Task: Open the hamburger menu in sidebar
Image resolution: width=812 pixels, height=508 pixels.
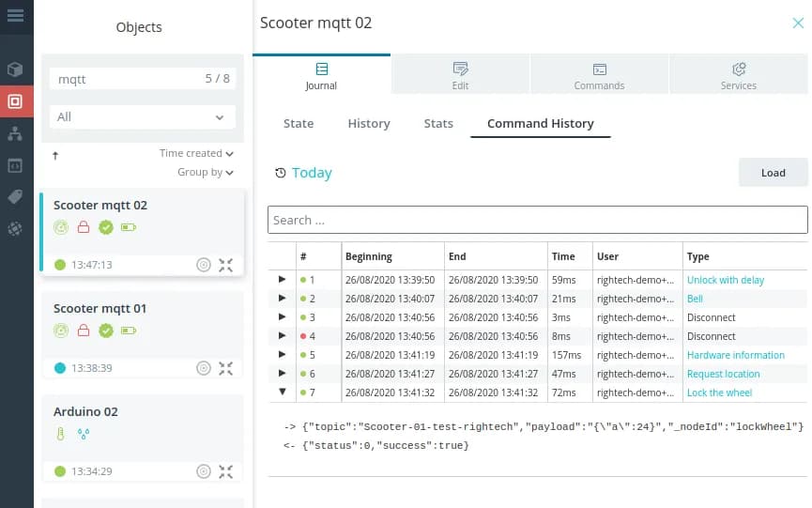Action: pyautogui.click(x=16, y=15)
